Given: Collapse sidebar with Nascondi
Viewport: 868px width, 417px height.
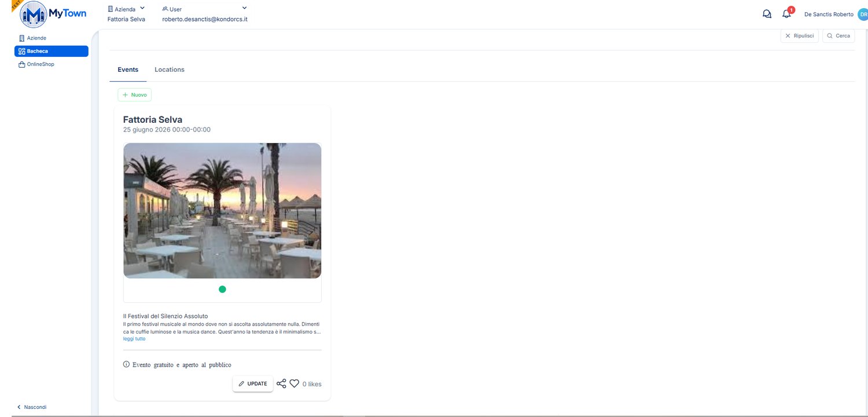Looking at the screenshot, I should 32,407.
